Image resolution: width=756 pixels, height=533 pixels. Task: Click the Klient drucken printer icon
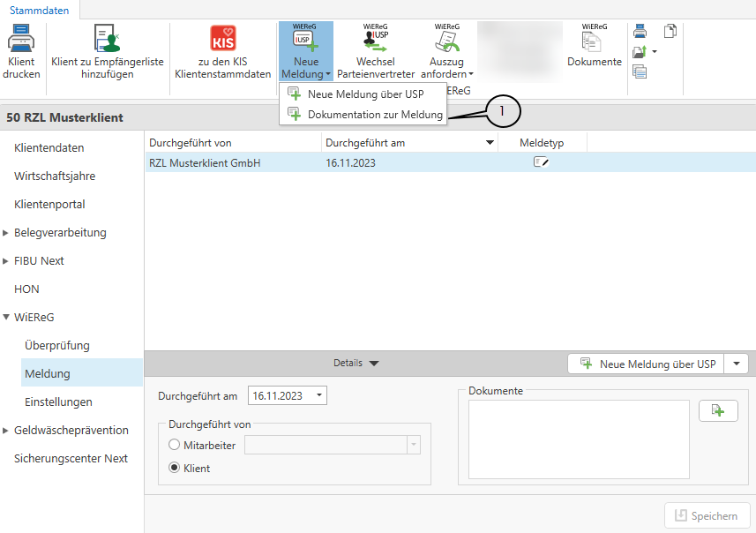tap(21, 40)
